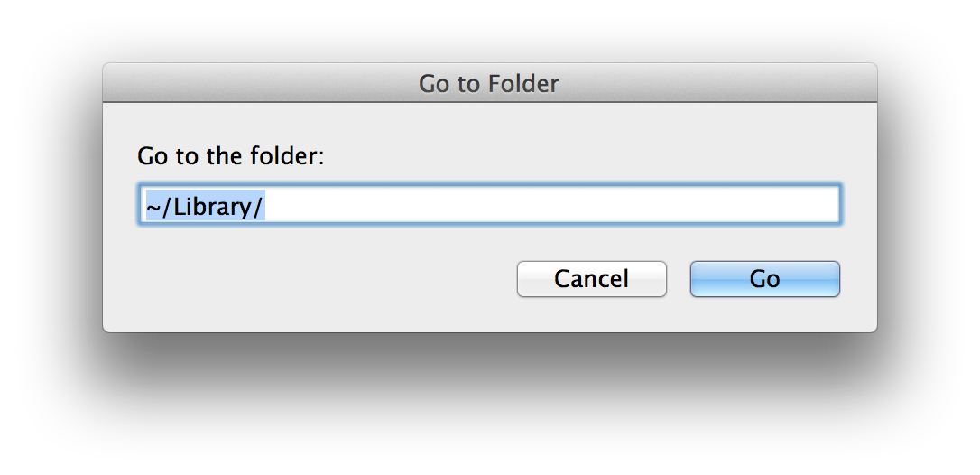Click blank dialog area right of the prompt label

point(587,156)
